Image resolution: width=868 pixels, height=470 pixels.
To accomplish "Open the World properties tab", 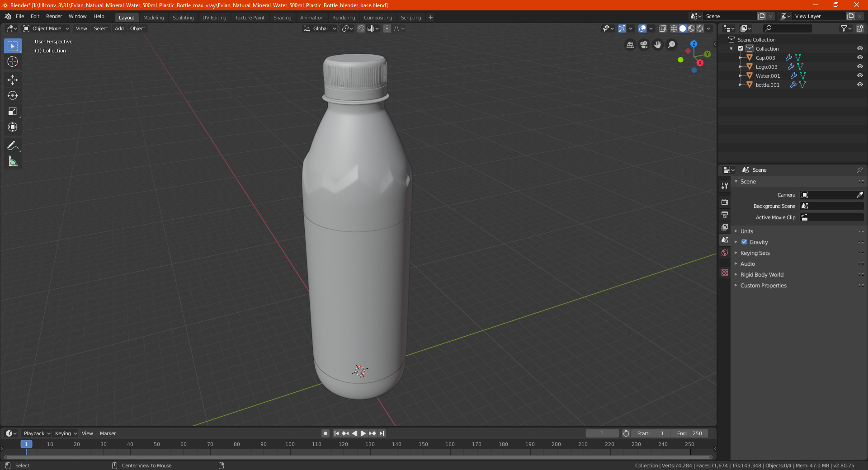I will [725, 253].
